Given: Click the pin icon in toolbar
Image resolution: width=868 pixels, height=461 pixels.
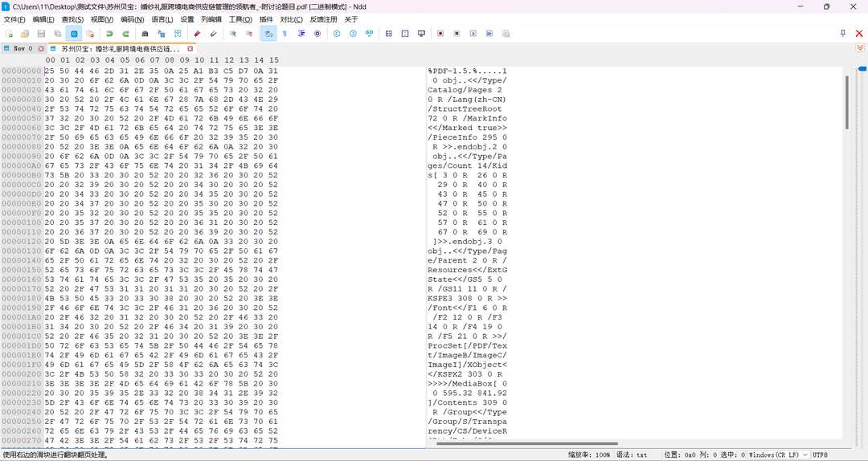Looking at the screenshot, I should 842,34.
